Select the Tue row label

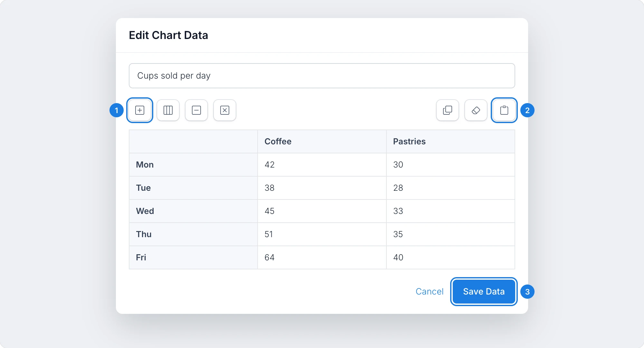click(193, 188)
